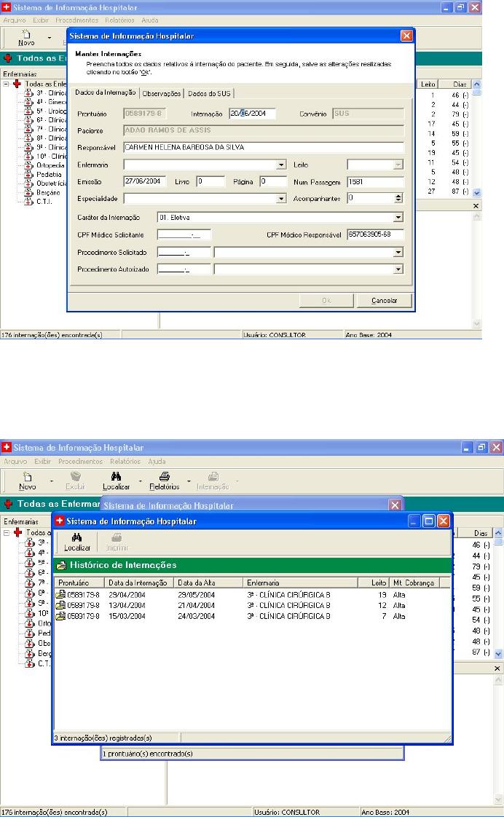The width and height of the screenshot is (504, 817).
Task: Open the Ajuda menu above the Excluir toolbar row
Action: 157,462
